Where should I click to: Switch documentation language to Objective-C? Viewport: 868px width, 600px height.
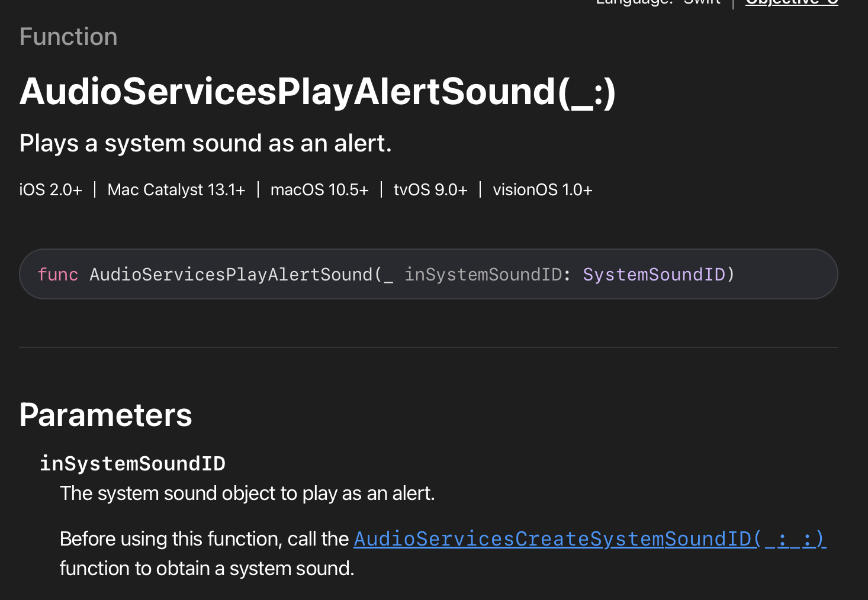[791, 2]
